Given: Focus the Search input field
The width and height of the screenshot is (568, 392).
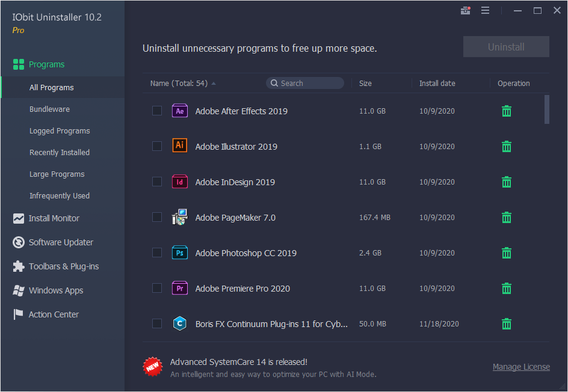Looking at the screenshot, I should click(305, 83).
